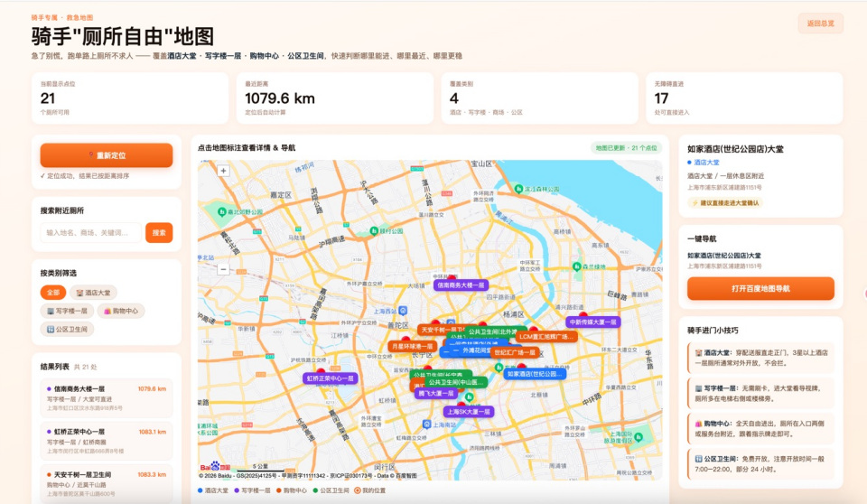Click the 世纪汇广场一层 map marker

[x=515, y=352]
